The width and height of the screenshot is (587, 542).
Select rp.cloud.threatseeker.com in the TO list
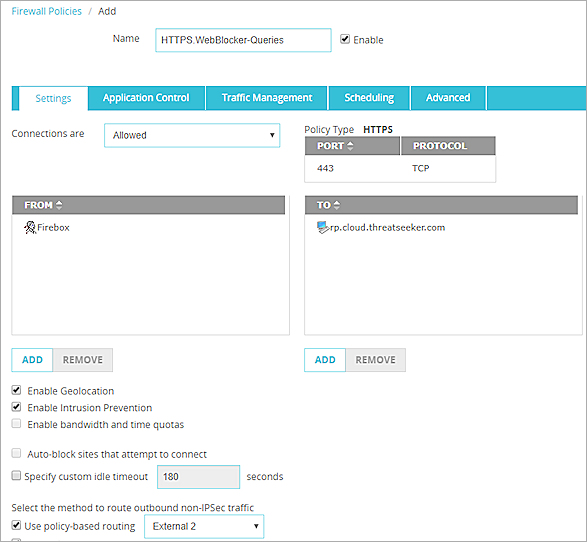click(x=381, y=227)
